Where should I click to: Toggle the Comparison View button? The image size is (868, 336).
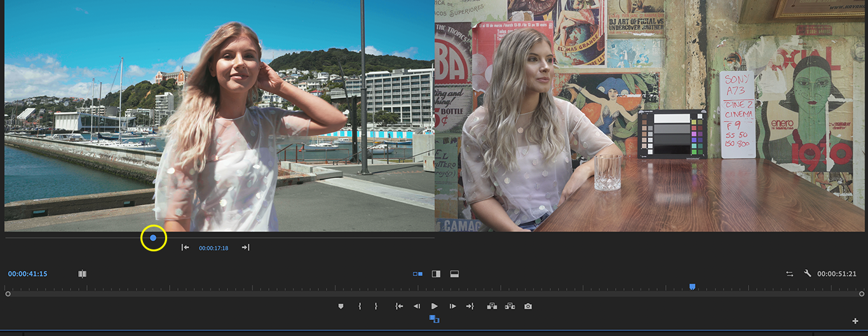point(435,319)
